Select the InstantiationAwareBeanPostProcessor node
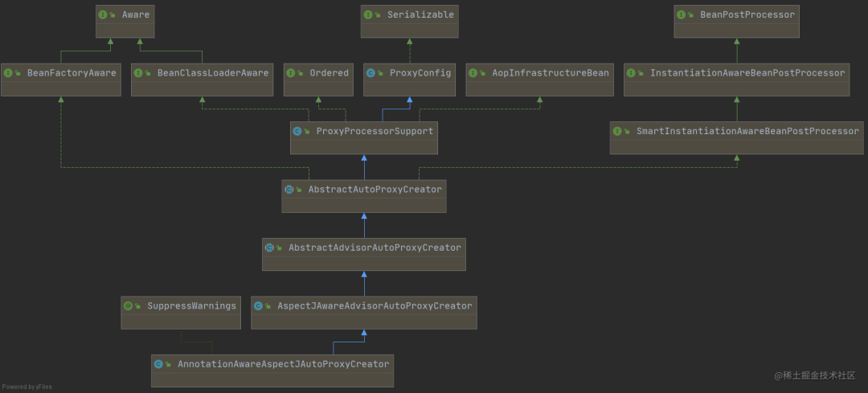Image resolution: width=868 pixels, height=393 pixels. point(736,79)
